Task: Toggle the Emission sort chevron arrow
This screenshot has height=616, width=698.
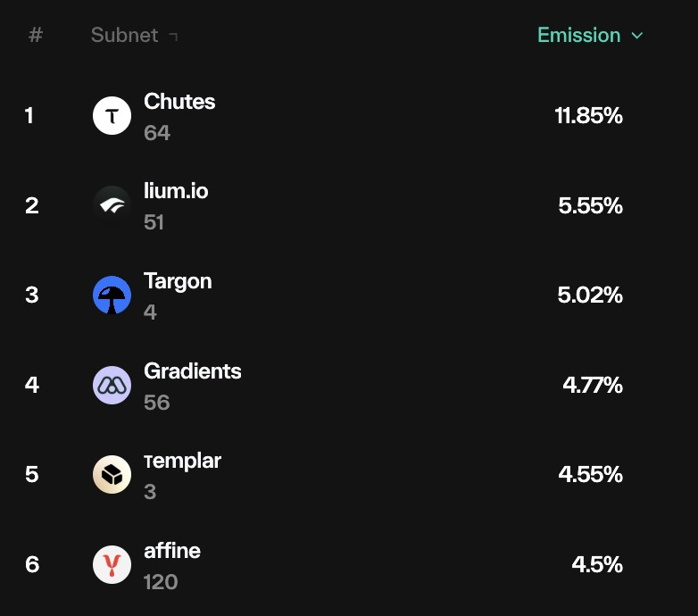Action: pyautogui.click(x=637, y=36)
